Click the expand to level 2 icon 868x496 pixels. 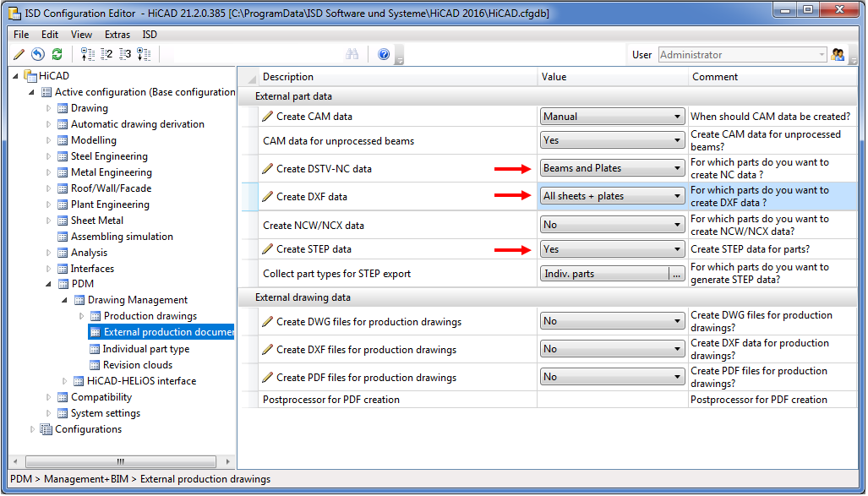point(106,54)
